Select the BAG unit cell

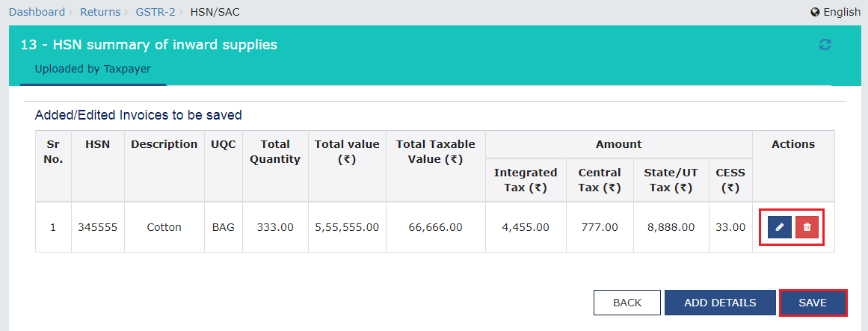223,227
